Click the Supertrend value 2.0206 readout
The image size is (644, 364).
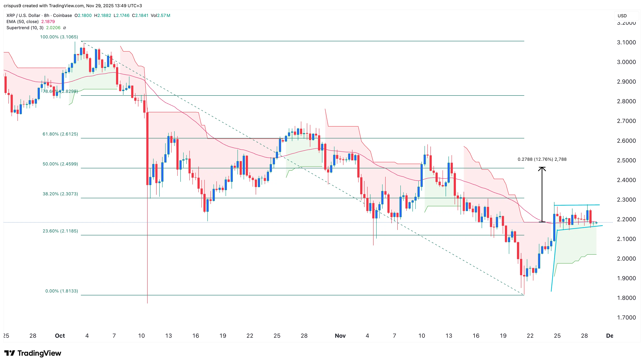click(52, 28)
